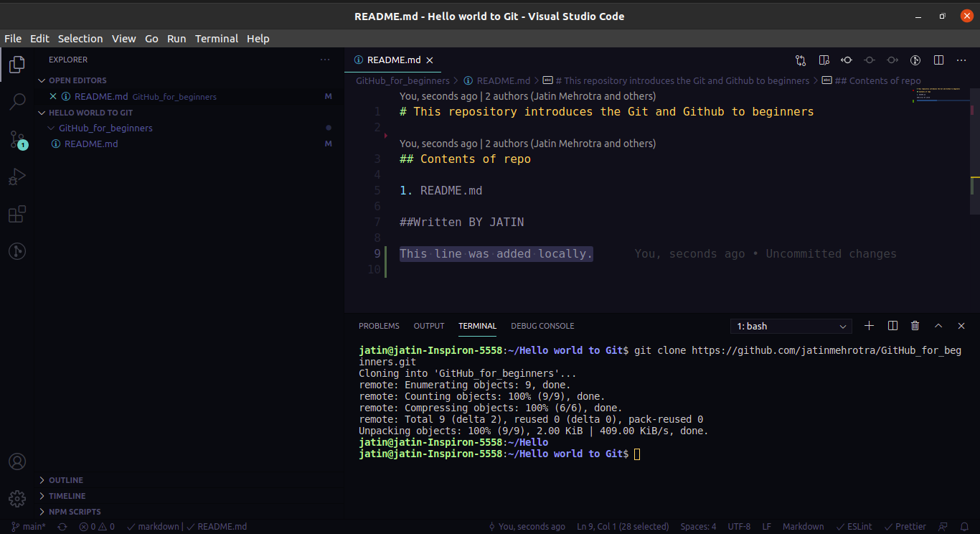Click Synchronize Changes icon in status bar
This screenshot has height=534, width=980.
(x=62, y=527)
